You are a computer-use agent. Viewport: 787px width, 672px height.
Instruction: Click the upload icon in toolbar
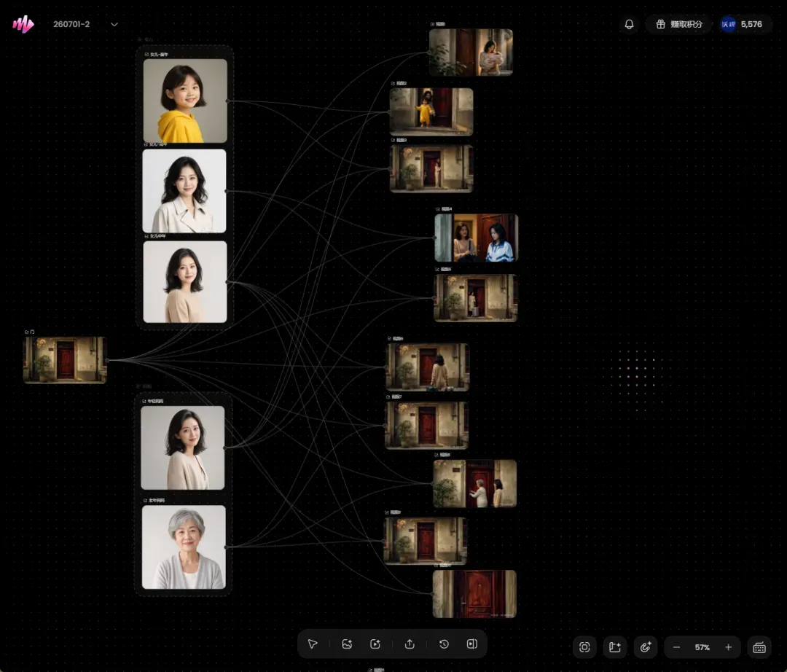tap(410, 644)
